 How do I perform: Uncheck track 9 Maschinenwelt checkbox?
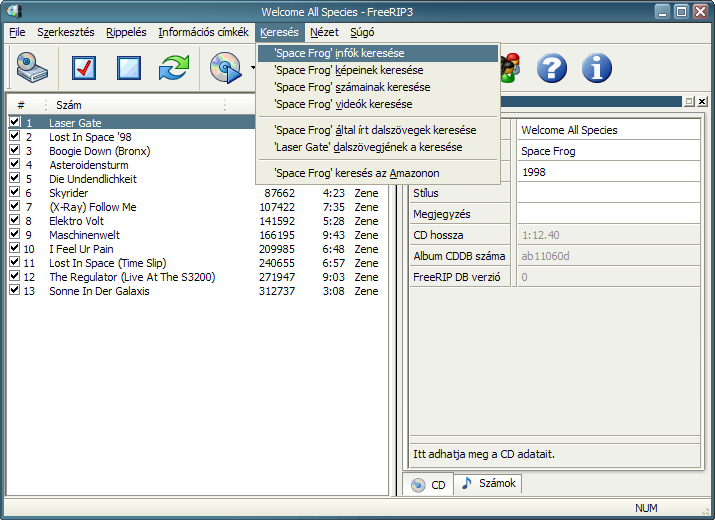[15, 234]
